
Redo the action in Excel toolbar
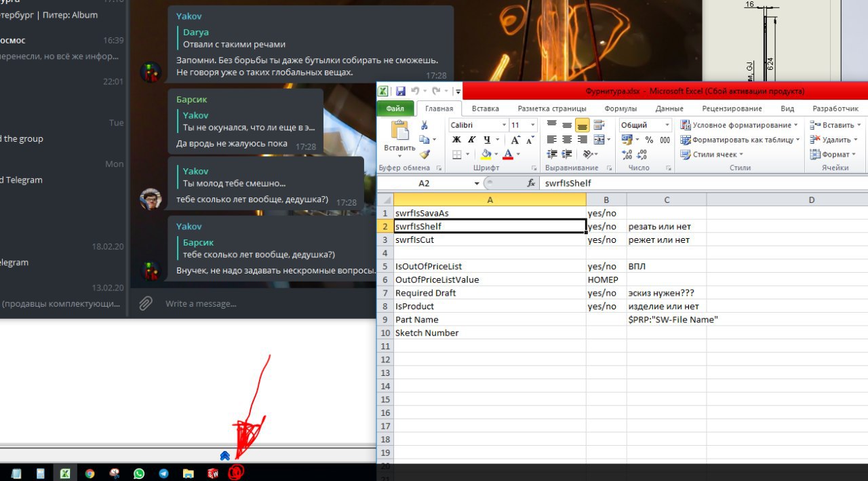[436, 92]
